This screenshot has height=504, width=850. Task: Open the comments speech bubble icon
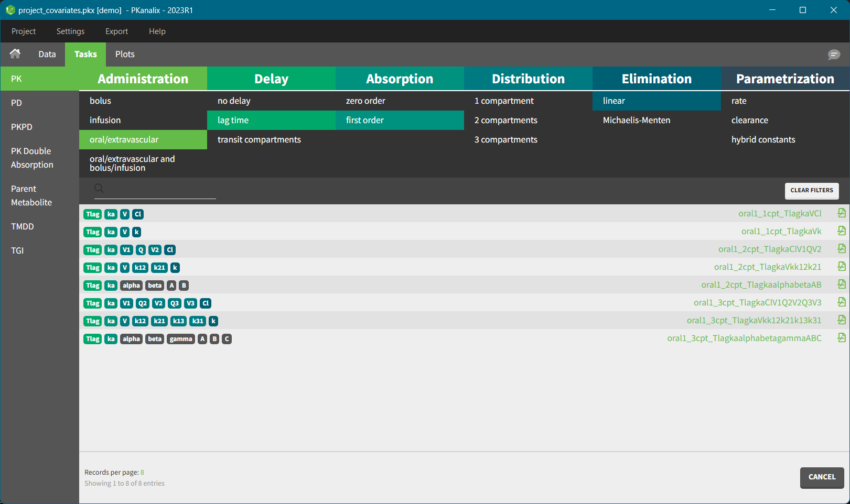click(834, 54)
